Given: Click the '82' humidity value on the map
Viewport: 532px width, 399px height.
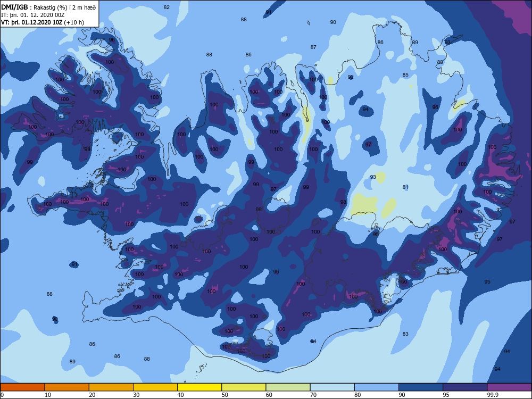Looking at the screenshot, I should [166, 7].
